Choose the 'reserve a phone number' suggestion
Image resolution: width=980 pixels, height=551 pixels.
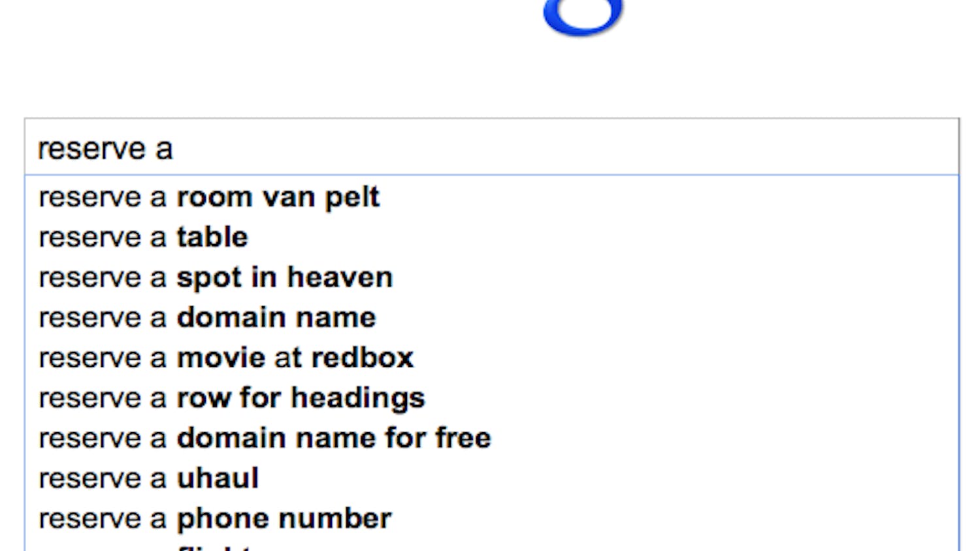(215, 519)
